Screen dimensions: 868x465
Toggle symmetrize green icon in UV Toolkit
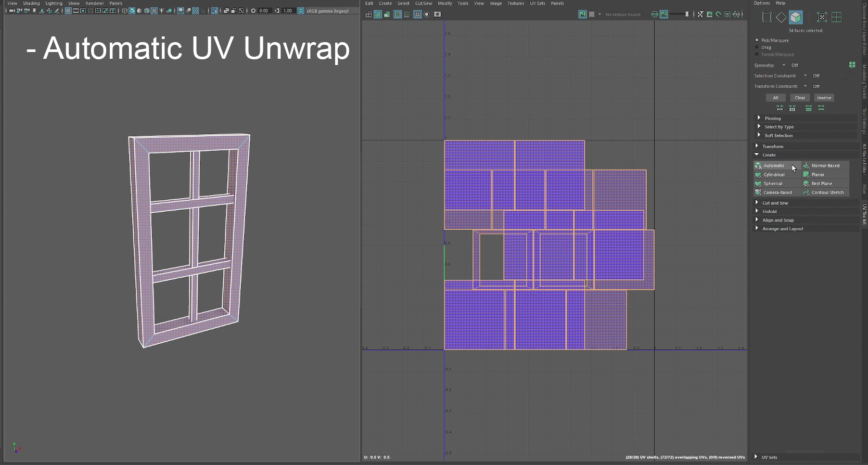852,65
